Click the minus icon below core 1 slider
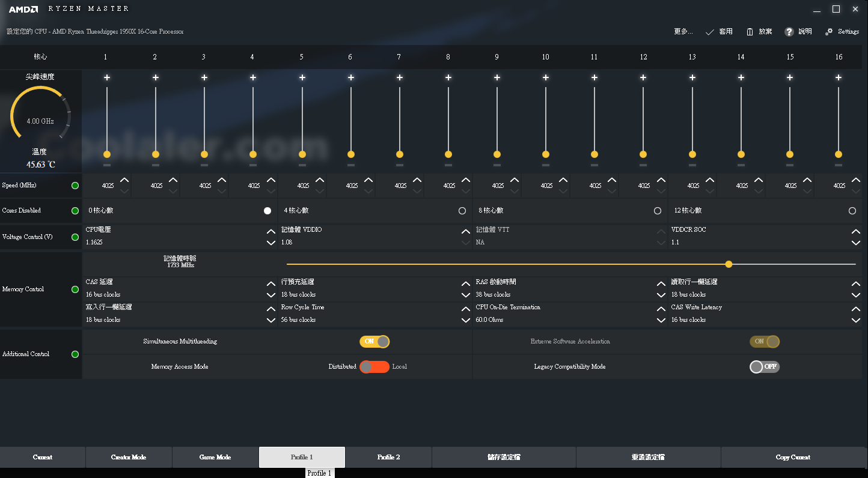 (x=107, y=165)
